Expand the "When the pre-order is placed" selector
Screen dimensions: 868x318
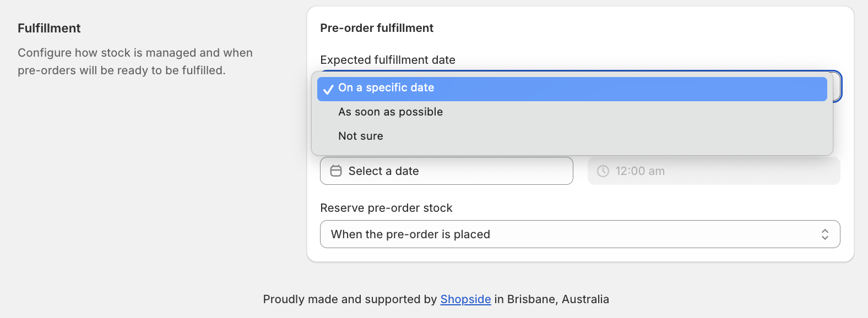point(578,234)
